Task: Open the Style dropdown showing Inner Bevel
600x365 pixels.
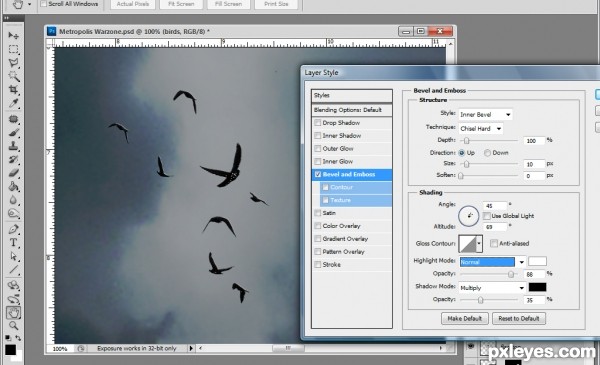Action: point(485,114)
